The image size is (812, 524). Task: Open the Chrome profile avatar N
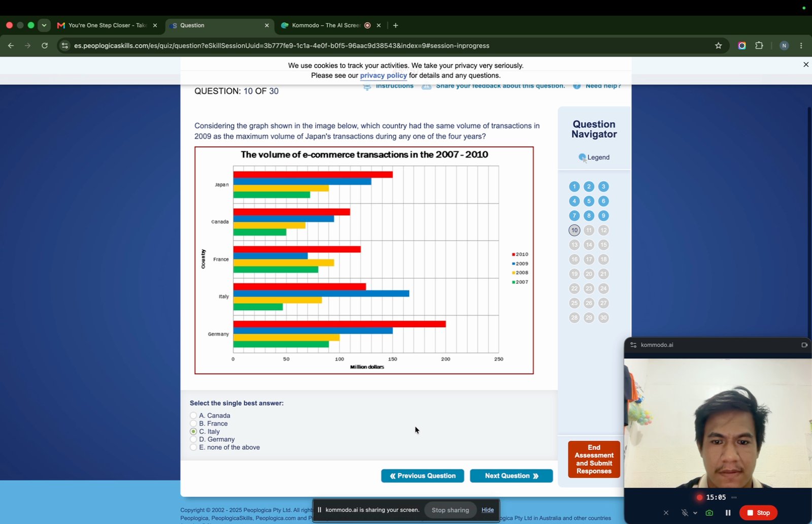coord(784,46)
